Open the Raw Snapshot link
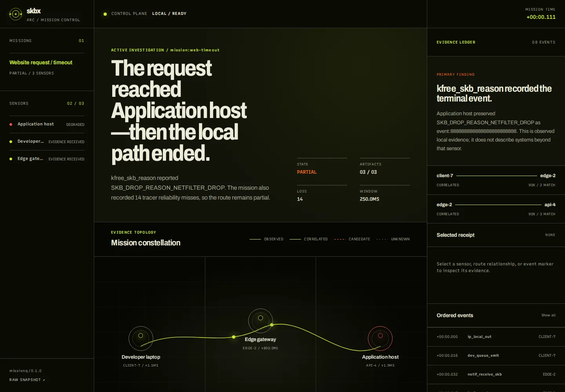The image size is (565, 392). (x=27, y=380)
